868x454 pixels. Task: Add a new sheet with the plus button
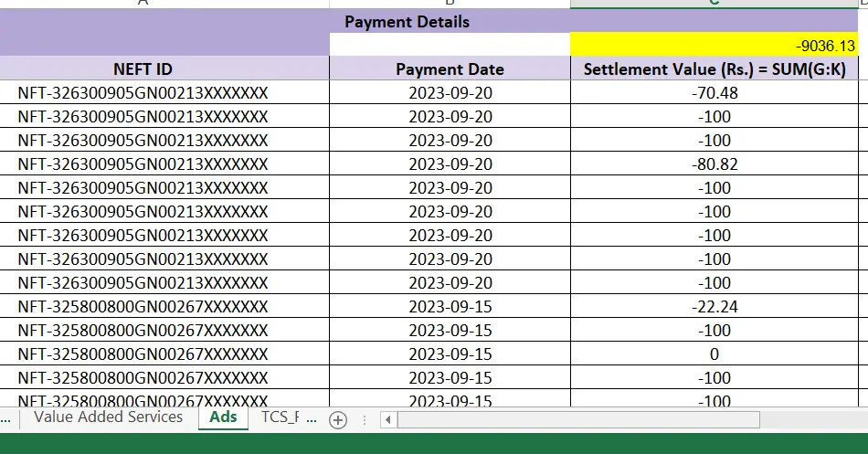[338, 419]
